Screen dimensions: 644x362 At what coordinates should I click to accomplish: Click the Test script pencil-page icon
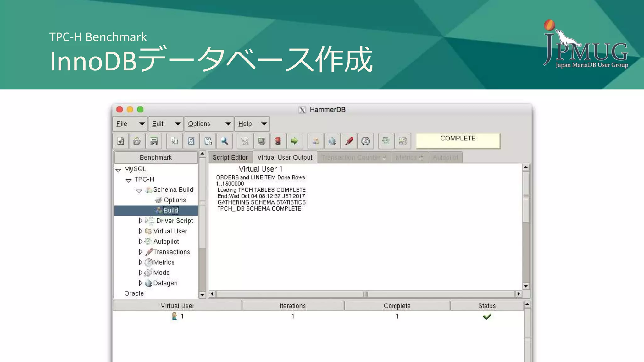click(x=245, y=141)
